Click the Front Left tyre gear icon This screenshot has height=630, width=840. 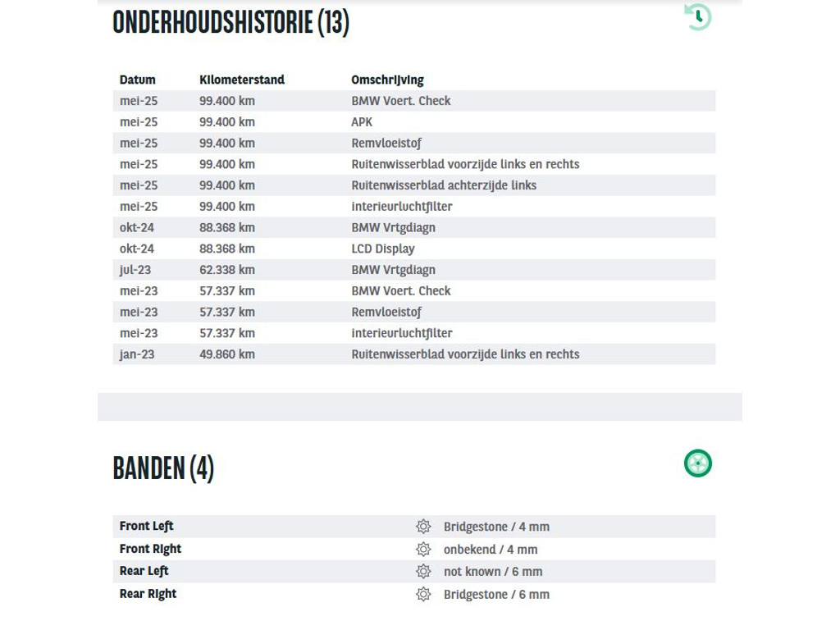423,527
